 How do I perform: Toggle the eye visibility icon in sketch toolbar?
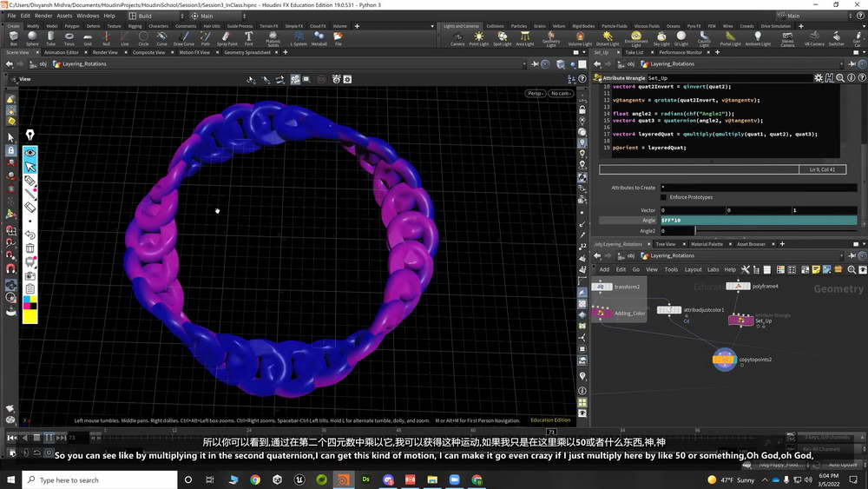pyautogui.click(x=30, y=152)
